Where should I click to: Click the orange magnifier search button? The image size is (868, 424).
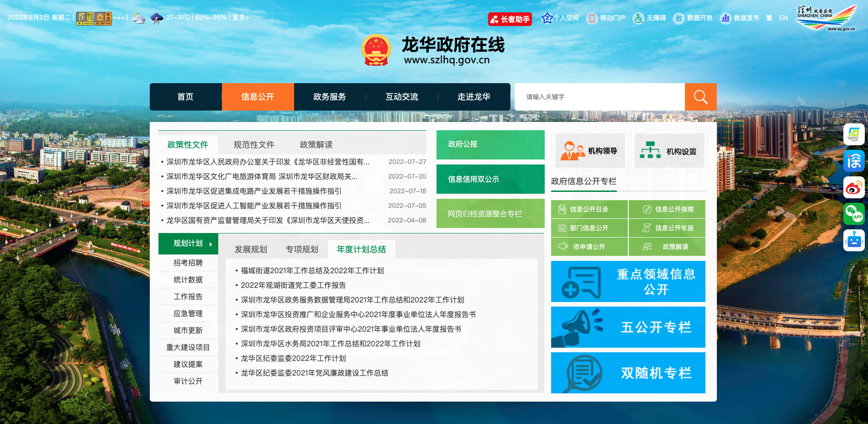click(x=700, y=97)
